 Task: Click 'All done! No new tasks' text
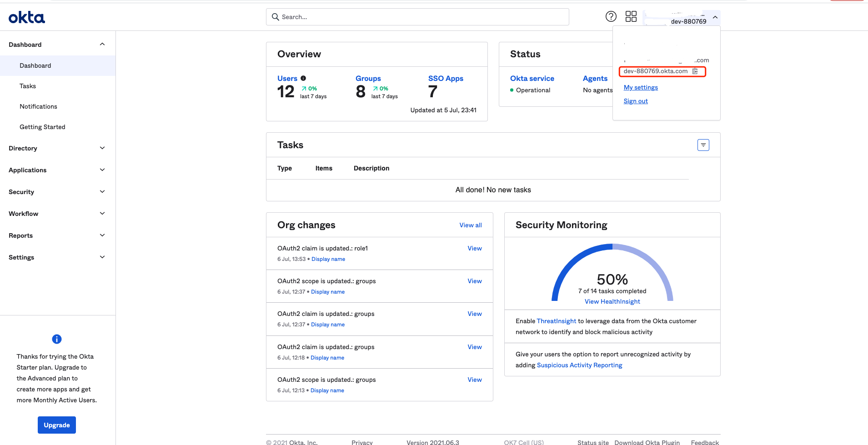pos(493,190)
